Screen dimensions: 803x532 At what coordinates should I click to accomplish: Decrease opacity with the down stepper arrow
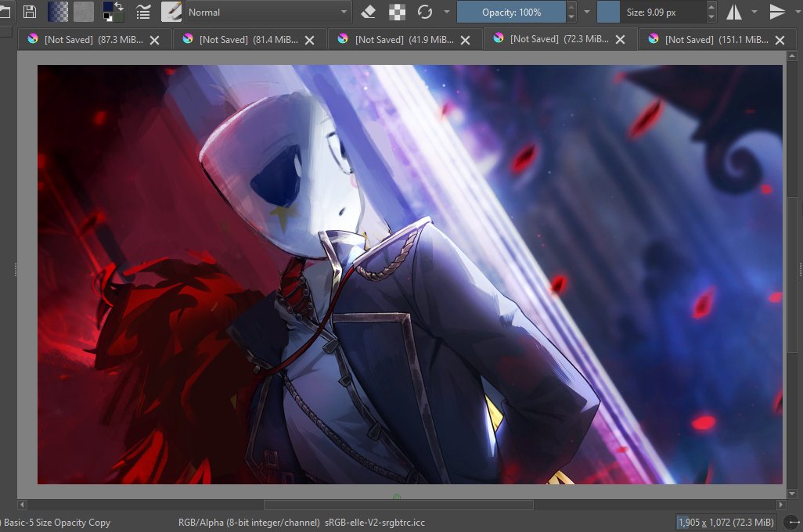pyautogui.click(x=571, y=17)
